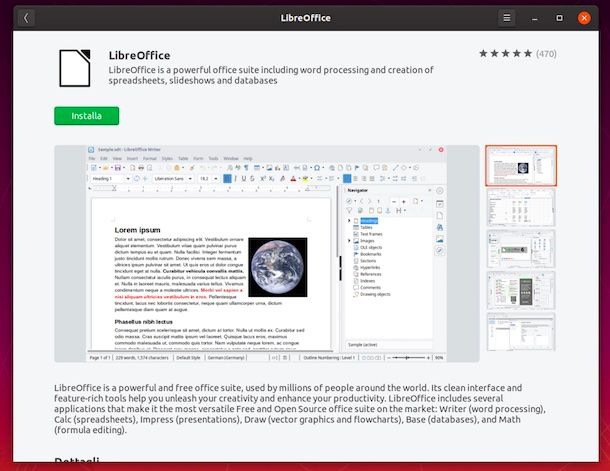The height and width of the screenshot is (471, 610).
Task: Click the LibreOffice document app icon
Action: 75,68
